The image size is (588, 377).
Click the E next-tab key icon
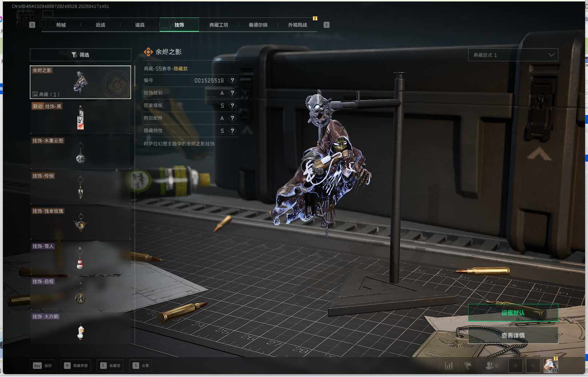pyautogui.click(x=326, y=25)
